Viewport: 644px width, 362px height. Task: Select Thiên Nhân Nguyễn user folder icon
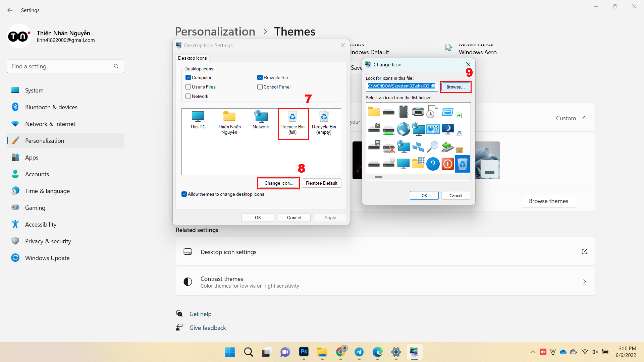click(x=229, y=123)
